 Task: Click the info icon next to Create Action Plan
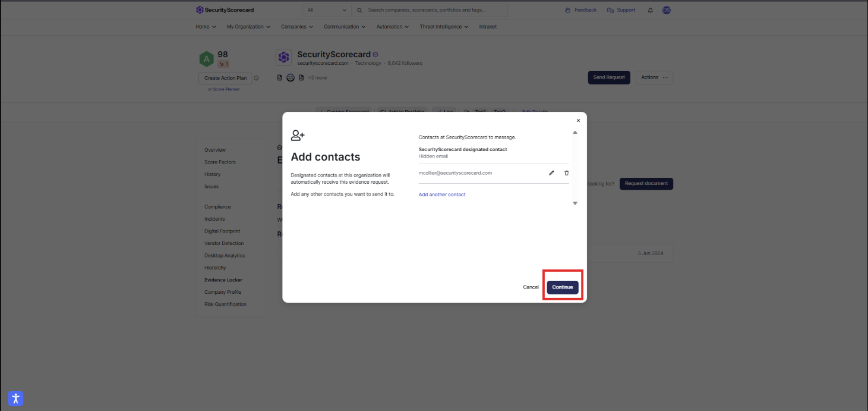[x=257, y=78]
